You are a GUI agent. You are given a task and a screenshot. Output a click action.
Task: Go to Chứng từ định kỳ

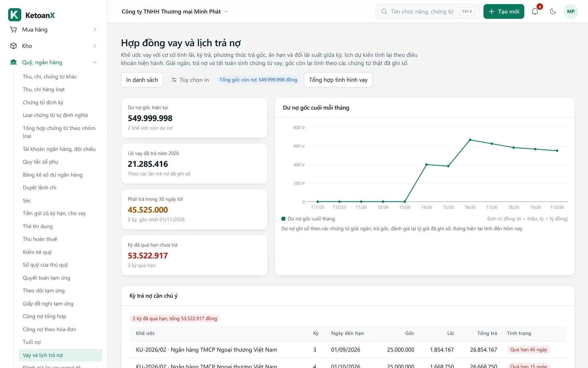(x=43, y=102)
